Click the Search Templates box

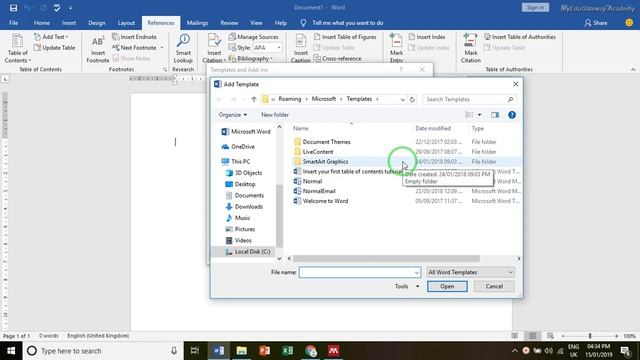click(469, 99)
